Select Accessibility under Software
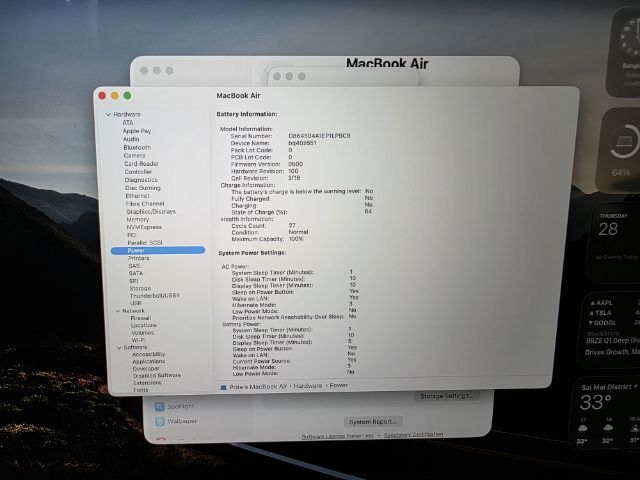 pyautogui.click(x=149, y=355)
